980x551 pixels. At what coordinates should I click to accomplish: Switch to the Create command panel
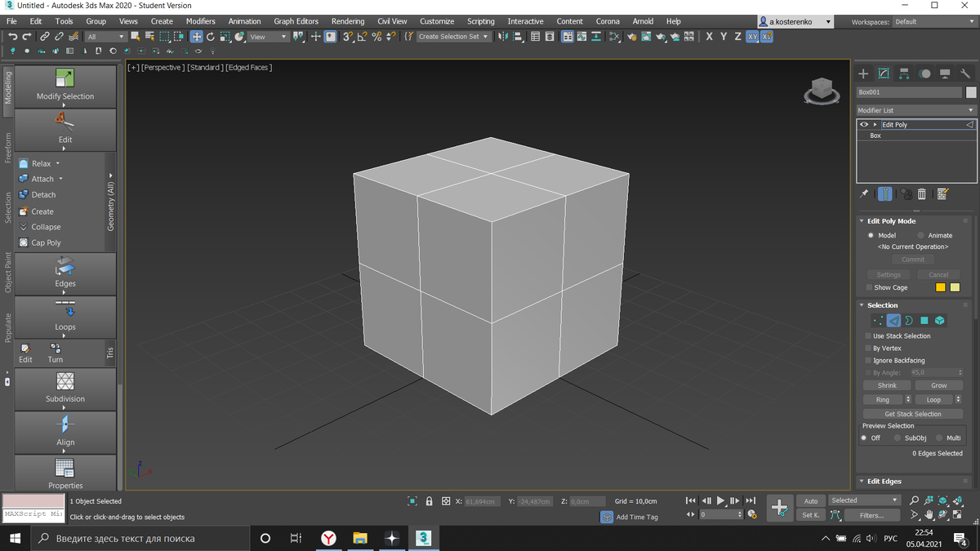863,73
